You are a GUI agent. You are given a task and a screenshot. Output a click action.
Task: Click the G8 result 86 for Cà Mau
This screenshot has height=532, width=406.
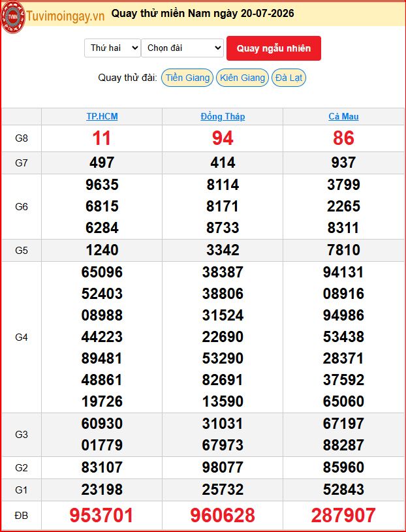click(343, 138)
